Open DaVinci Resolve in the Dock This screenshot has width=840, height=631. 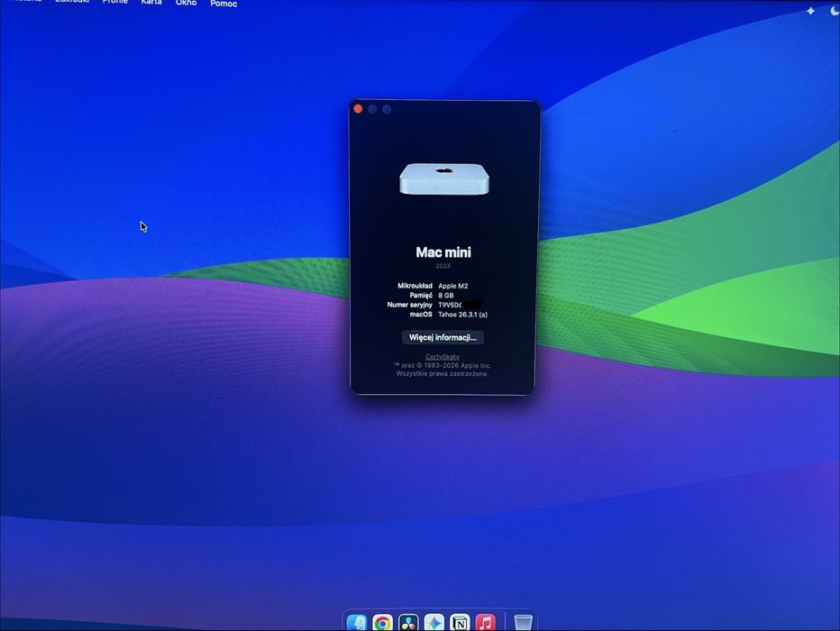click(x=408, y=623)
